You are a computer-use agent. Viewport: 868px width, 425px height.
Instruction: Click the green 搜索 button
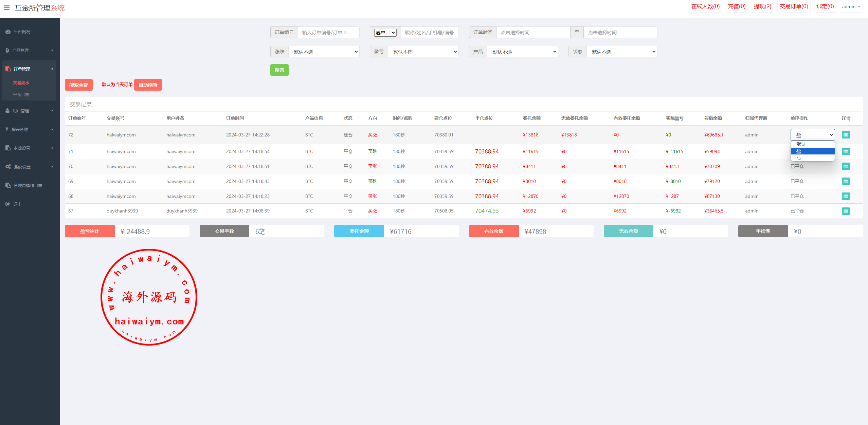point(279,70)
